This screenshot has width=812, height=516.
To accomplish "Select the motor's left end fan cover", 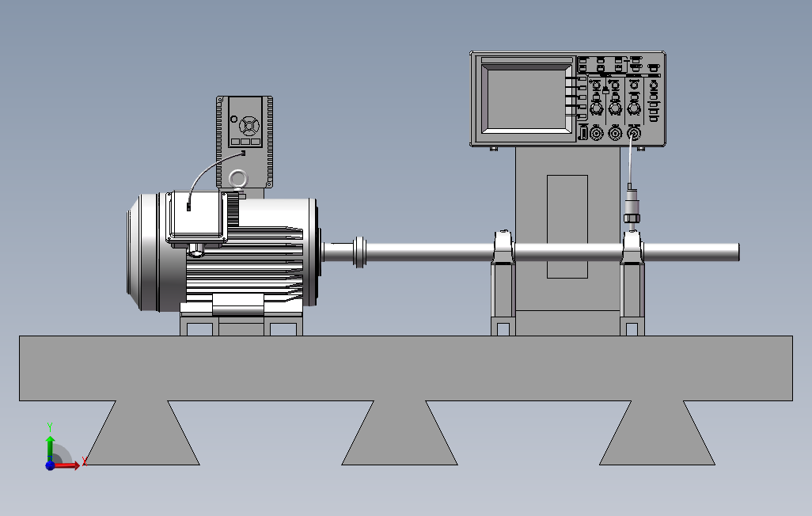I will pyautogui.click(x=142, y=252).
